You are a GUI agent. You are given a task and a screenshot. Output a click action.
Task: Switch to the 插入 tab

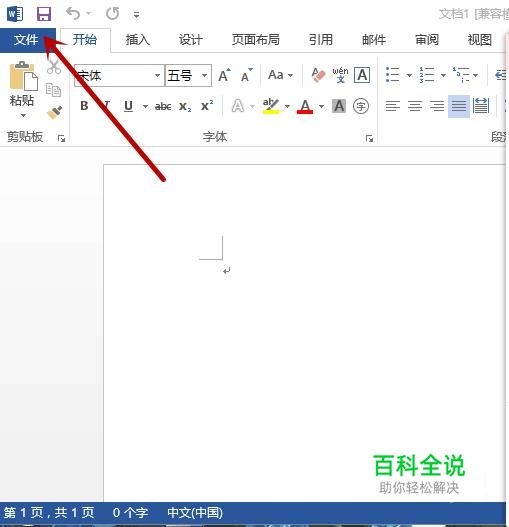coord(138,40)
